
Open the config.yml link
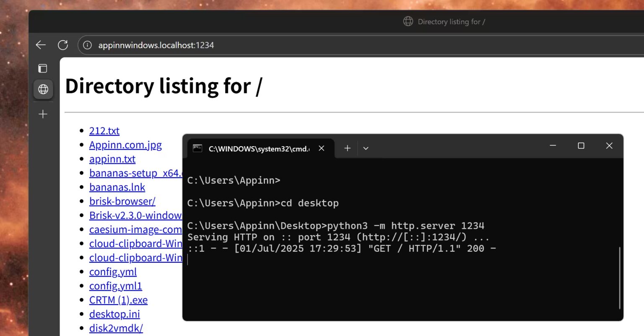click(x=113, y=271)
